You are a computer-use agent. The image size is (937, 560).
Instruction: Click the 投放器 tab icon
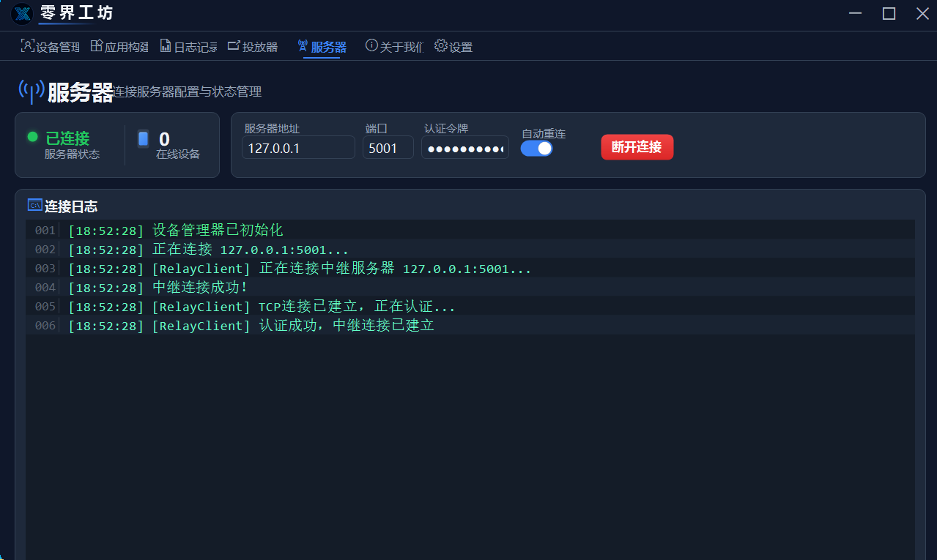point(234,45)
